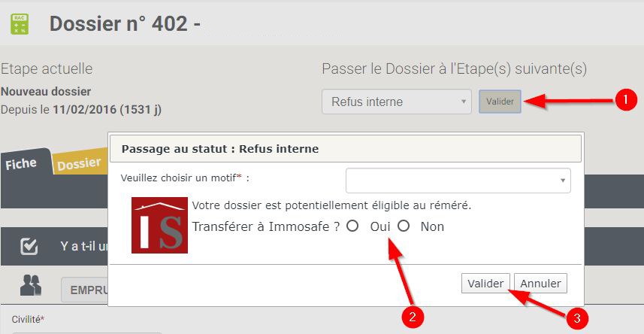Select the Oui radio for Immosafe transfer
Screen dimensions: 644x334
(x=352, y=226)
